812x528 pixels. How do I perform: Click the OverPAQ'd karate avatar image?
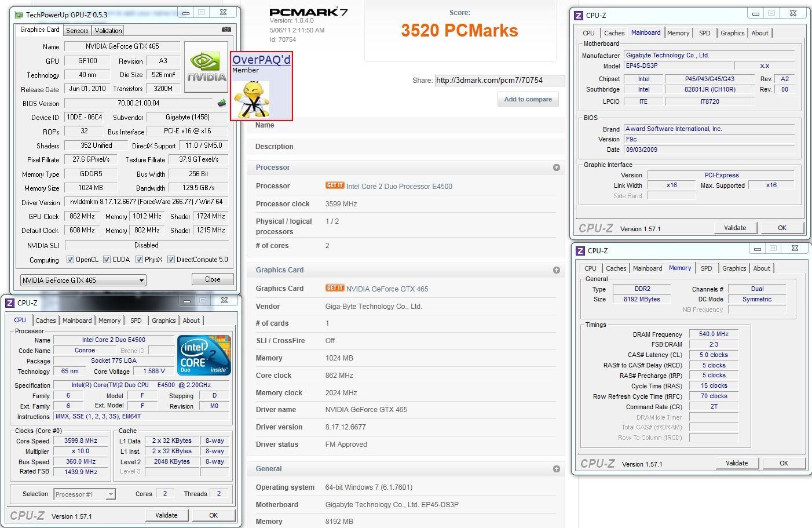[251, 99]
